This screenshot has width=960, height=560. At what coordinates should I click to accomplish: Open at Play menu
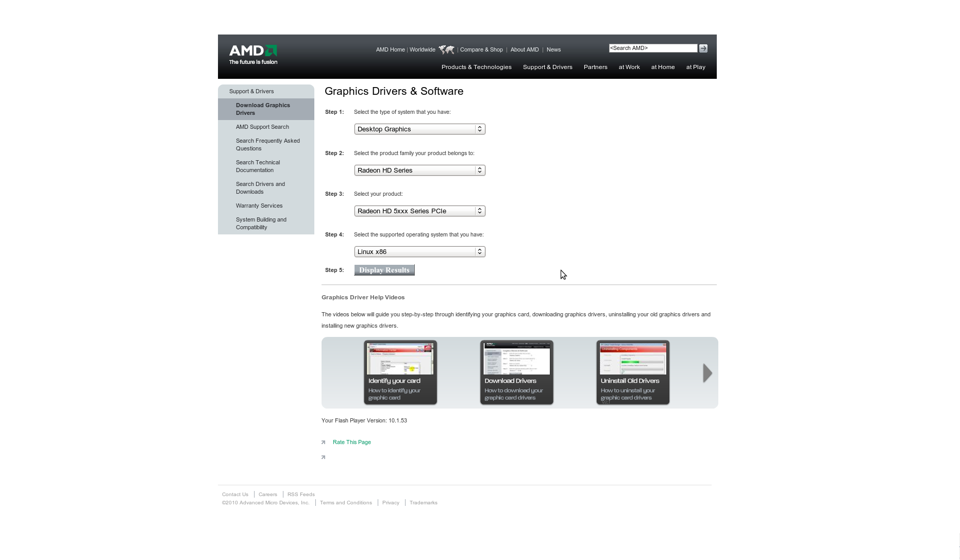click(696, 67)
